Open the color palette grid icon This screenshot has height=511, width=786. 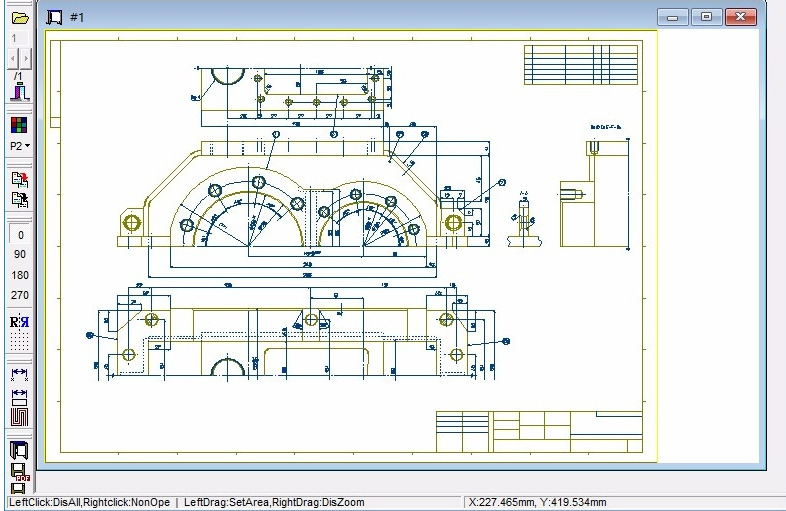[x=19, y=125]
